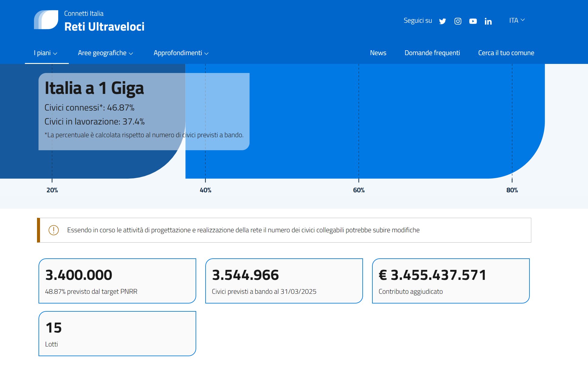This screenshot has height=368, width=588.
Task: Open the LinkedIn social link icon
Action: (488, 21)
